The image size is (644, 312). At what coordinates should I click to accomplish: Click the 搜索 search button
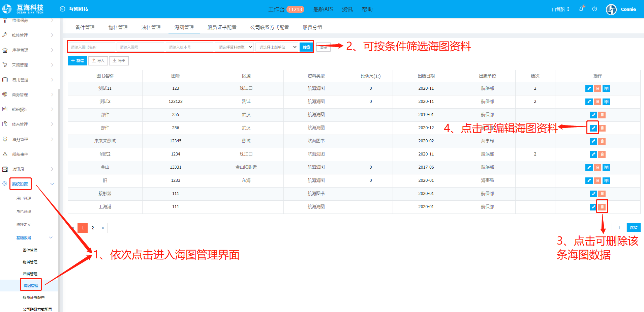[x=306, y=47]
